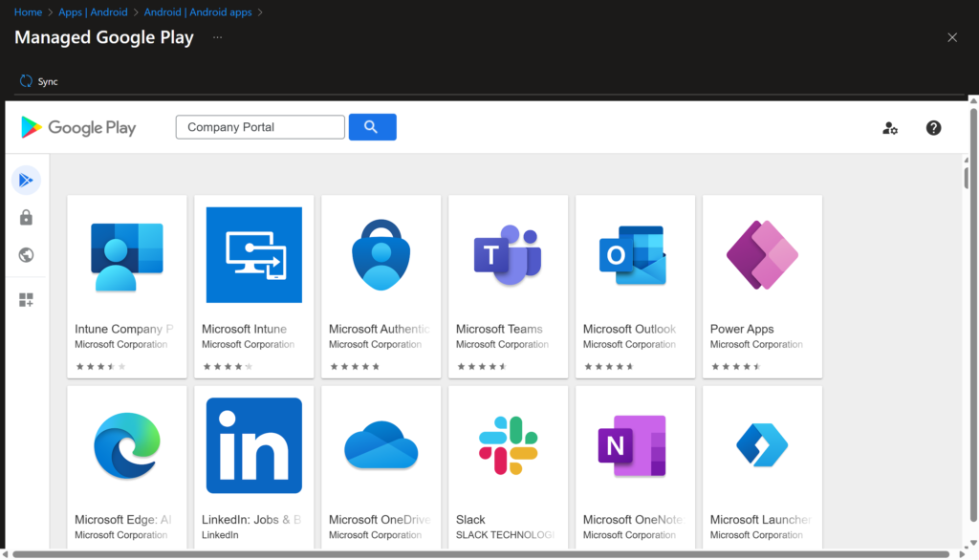Click the Slack title text

pos(470,520)
